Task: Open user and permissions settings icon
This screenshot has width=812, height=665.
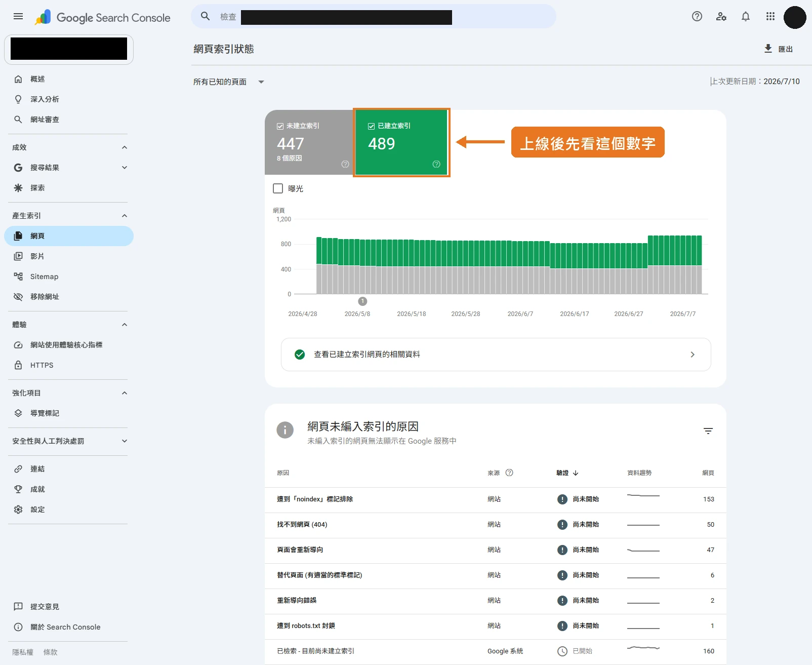Action: [x=721, y=16]
